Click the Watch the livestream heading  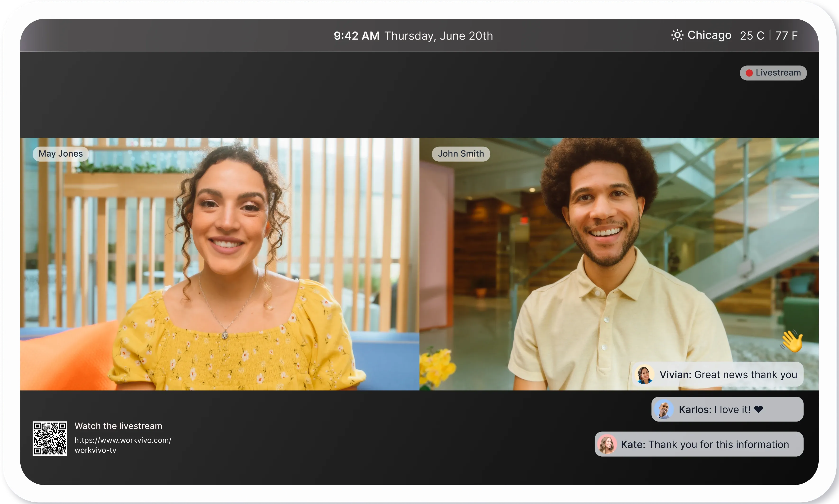118,426
